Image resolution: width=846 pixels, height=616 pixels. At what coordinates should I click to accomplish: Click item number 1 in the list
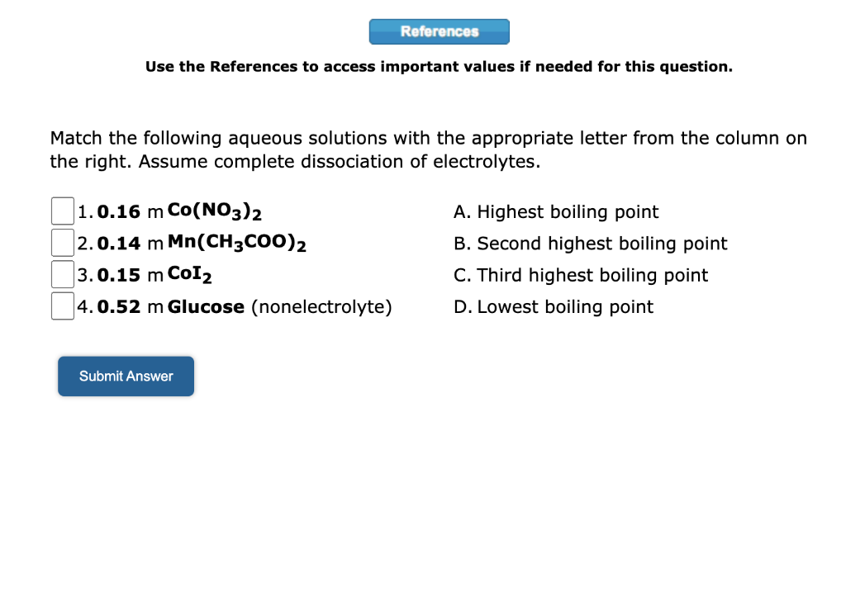point(82,211)
